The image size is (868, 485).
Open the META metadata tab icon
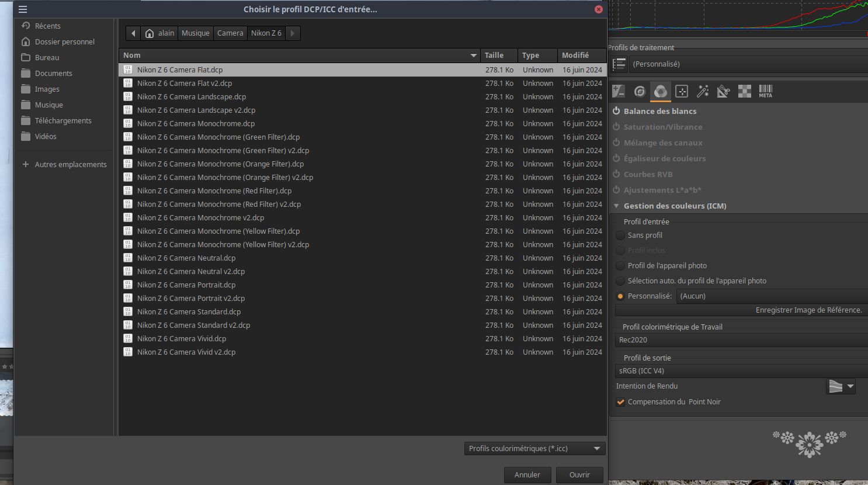(x=766, y=91)
